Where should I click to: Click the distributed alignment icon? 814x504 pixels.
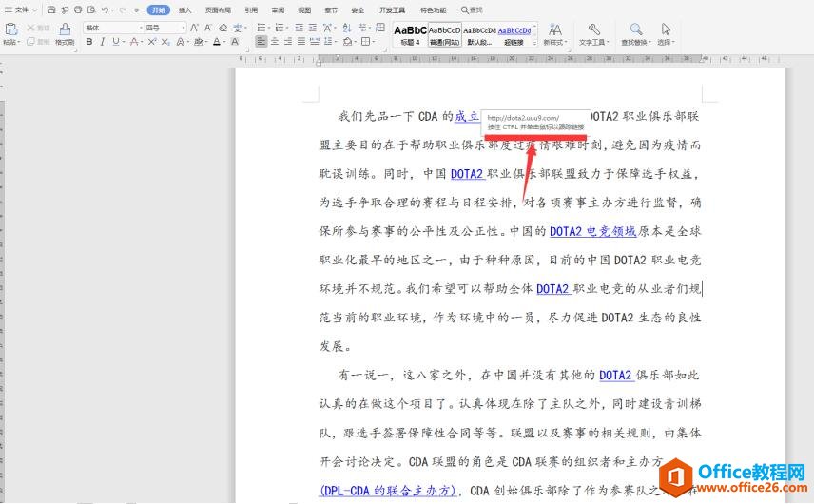[314, 42]
